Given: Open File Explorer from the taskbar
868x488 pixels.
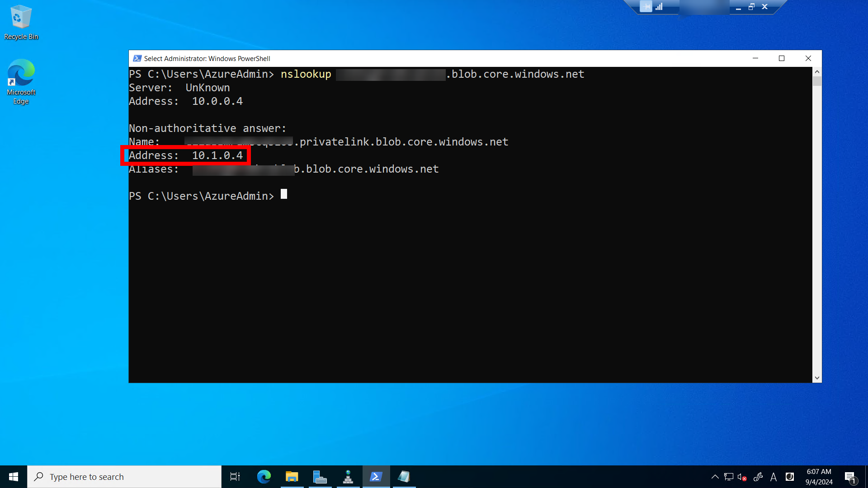Looking at the screenshot, I should tap(292, 477).
